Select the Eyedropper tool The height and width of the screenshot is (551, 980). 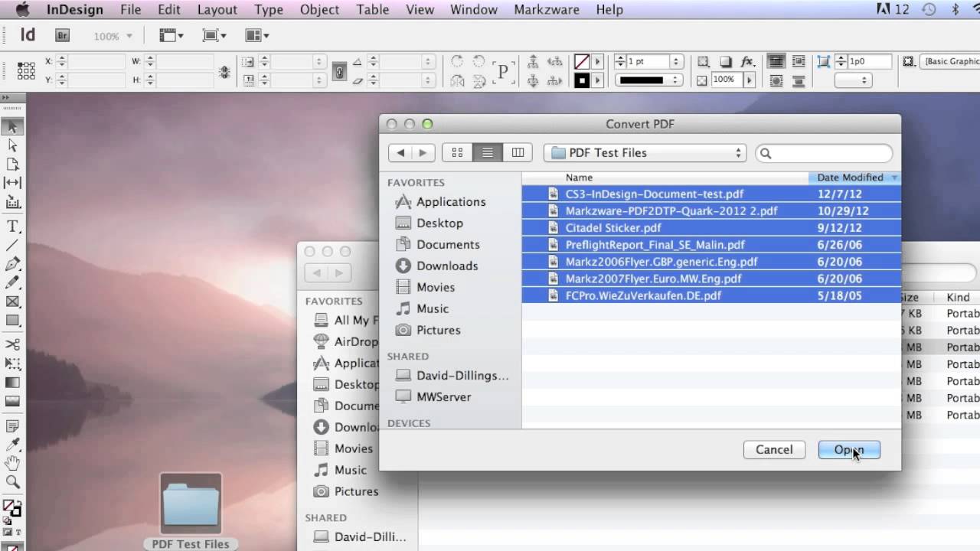[12, 445]
